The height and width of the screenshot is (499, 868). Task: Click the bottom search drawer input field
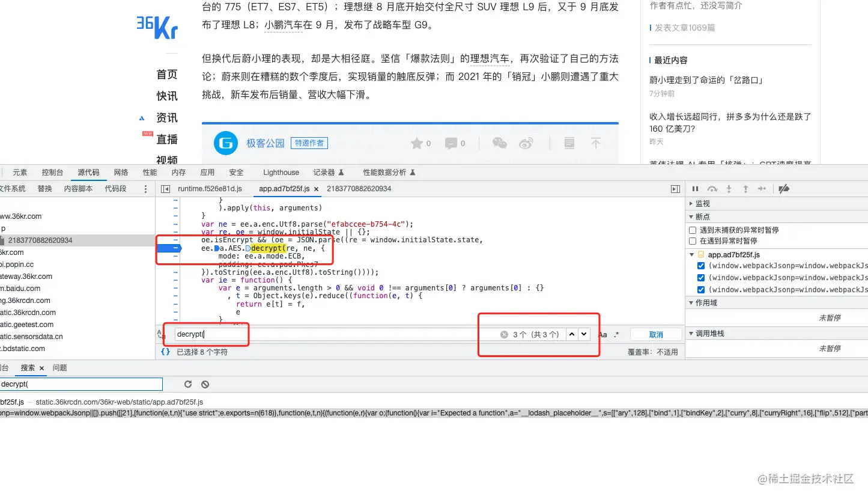tap(81, 384)
